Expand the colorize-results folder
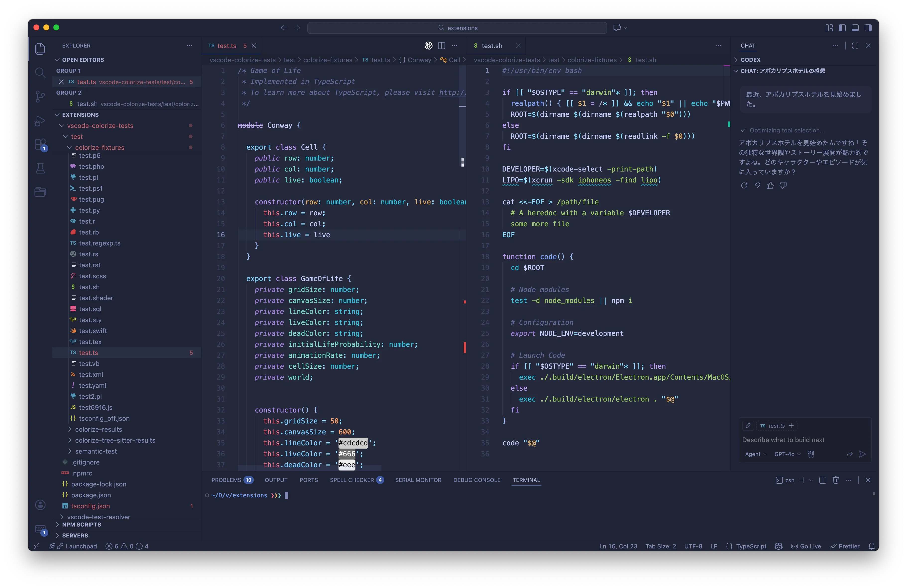Screen dimensions: 907x588 [98, 429]
